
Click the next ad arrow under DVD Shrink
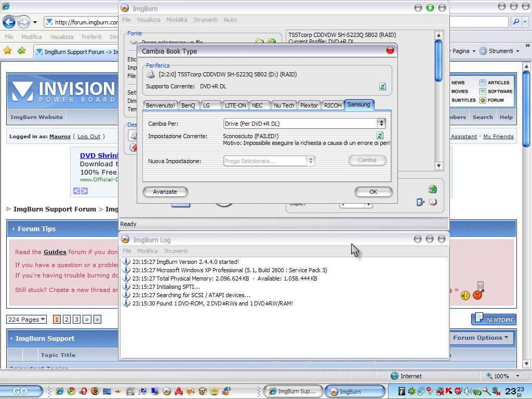click(84, 191)
